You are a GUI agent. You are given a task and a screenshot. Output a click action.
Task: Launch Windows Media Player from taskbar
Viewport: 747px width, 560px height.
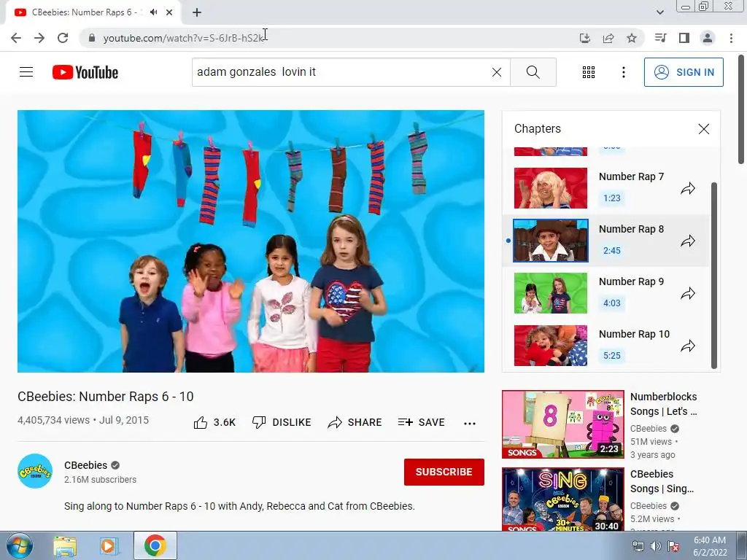[x=109, y=545]
